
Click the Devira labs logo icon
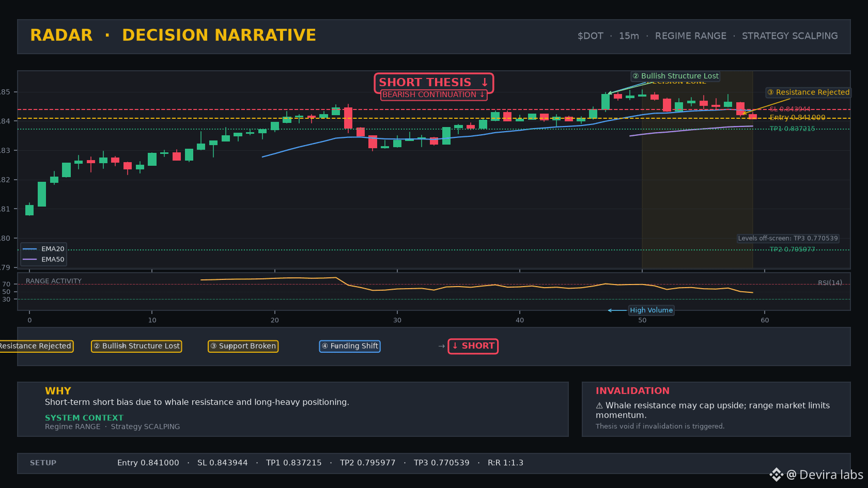point(776,475)
